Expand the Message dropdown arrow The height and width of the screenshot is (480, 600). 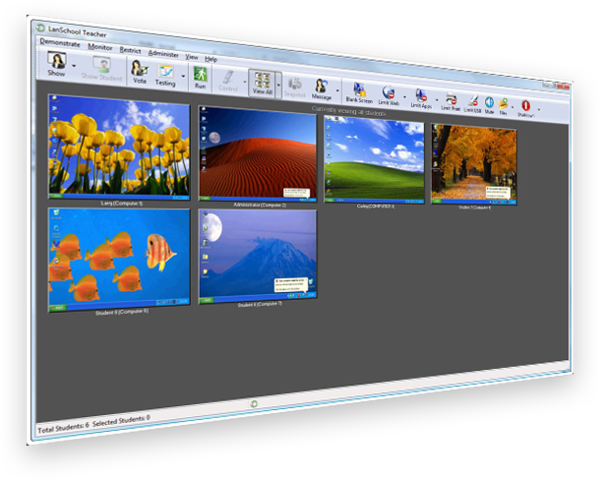pyautogui.click(x=337, y=91)
